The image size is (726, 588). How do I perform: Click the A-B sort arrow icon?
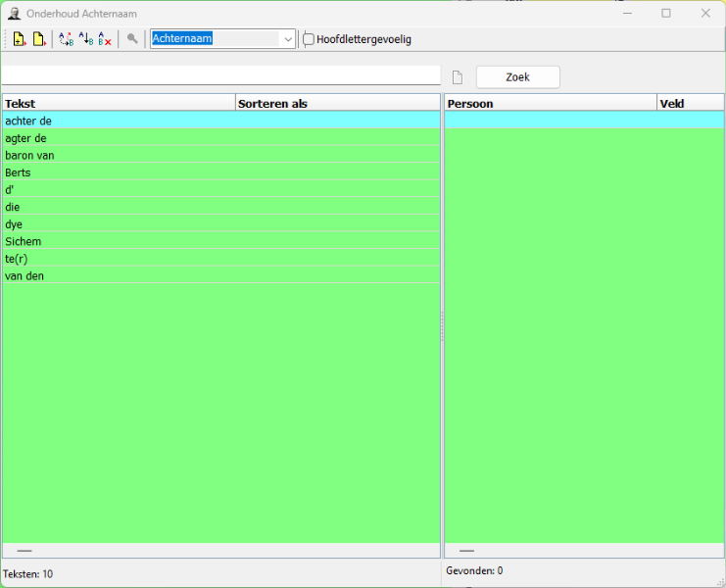tap(85, 39)
